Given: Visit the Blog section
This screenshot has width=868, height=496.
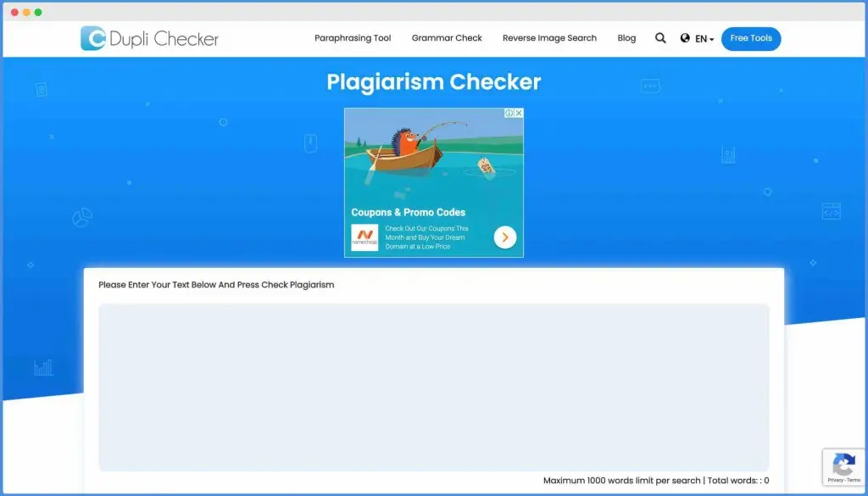Looking at the screenshot, I should (x=626, y=38).
